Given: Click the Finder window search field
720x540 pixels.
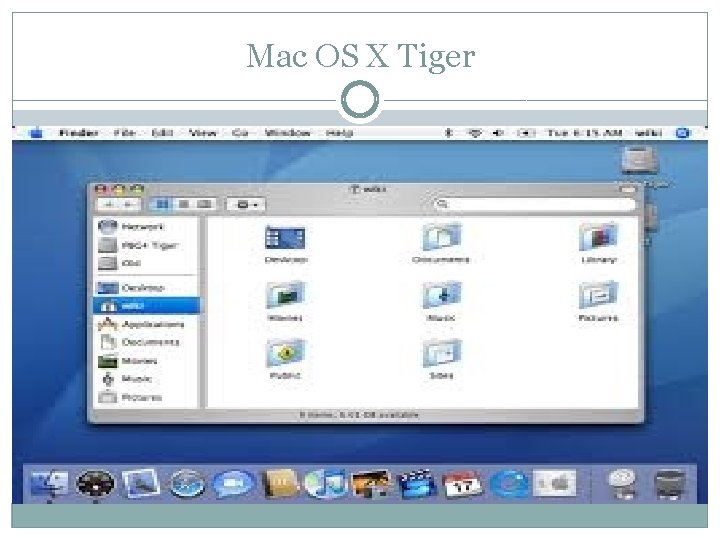Looking at the screenshot, I should (535, 204).
